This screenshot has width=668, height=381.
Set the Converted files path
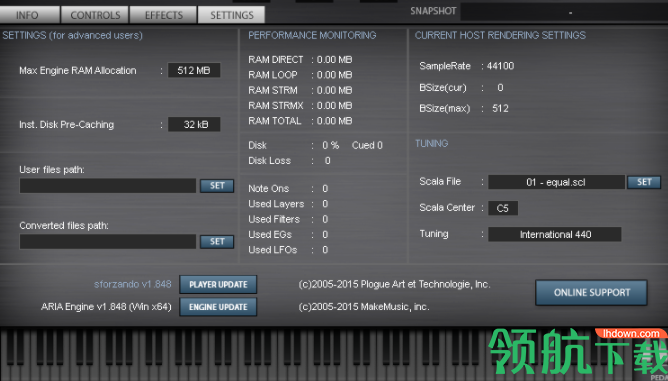point(217,242)
